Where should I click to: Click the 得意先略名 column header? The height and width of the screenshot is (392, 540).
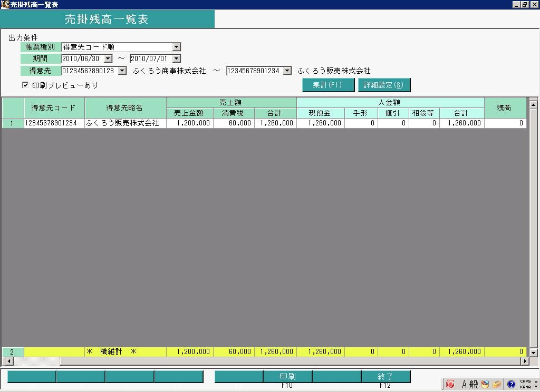[x=126, y=107]
